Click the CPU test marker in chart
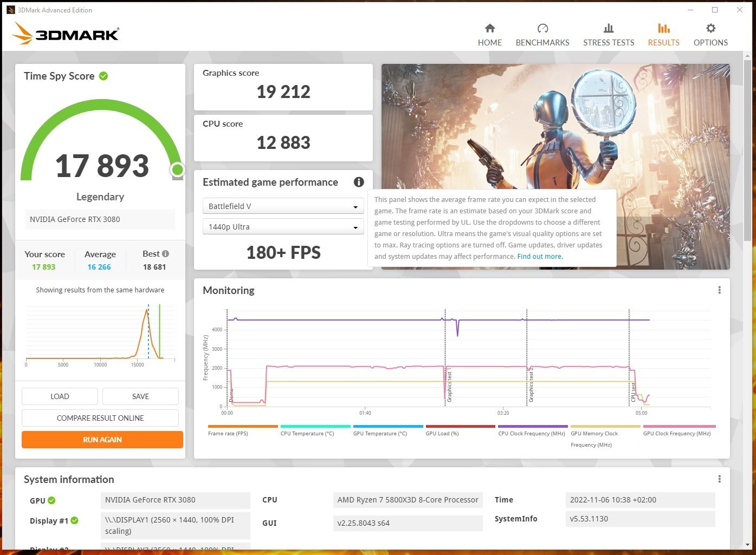The image size is (756, 555). (633, 392)
